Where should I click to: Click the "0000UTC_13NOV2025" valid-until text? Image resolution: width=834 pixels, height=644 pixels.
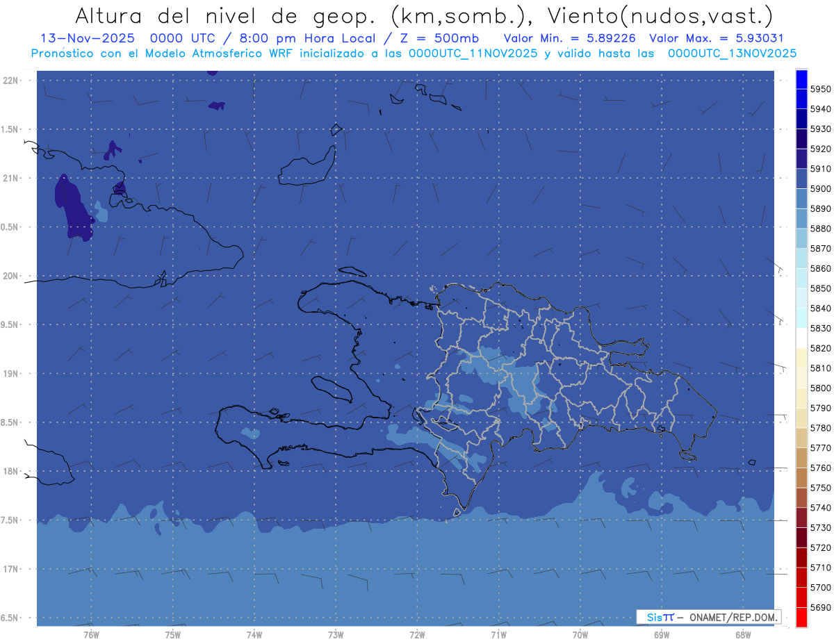[x=732, y=53]
